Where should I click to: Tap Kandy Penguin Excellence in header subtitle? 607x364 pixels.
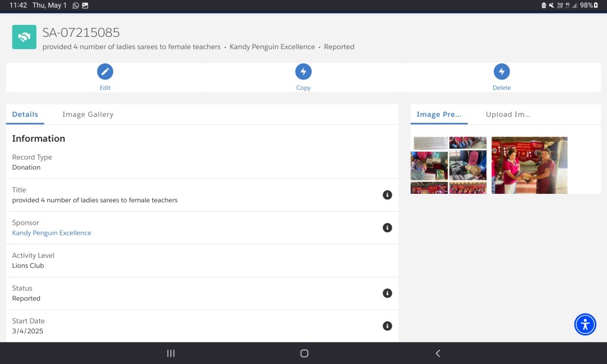click(272, 47)
